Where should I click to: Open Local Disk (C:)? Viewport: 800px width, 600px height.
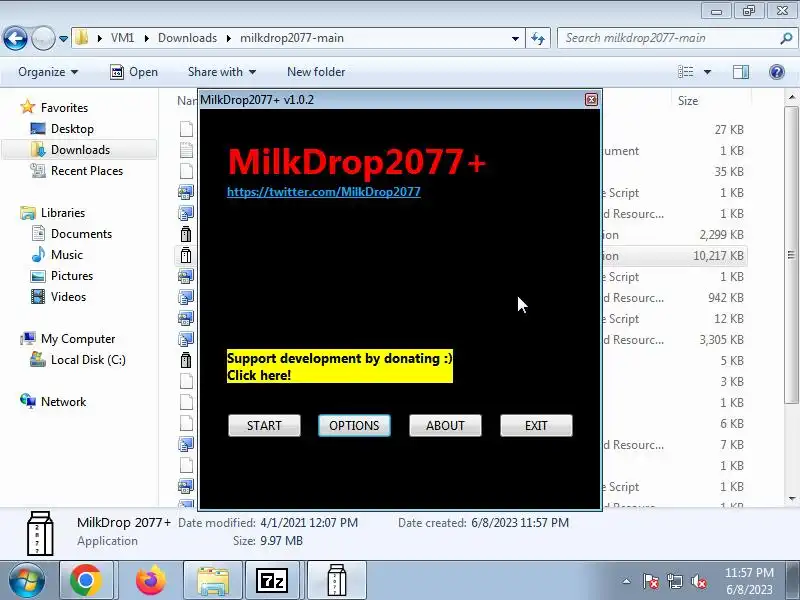(x=88, y=360)
